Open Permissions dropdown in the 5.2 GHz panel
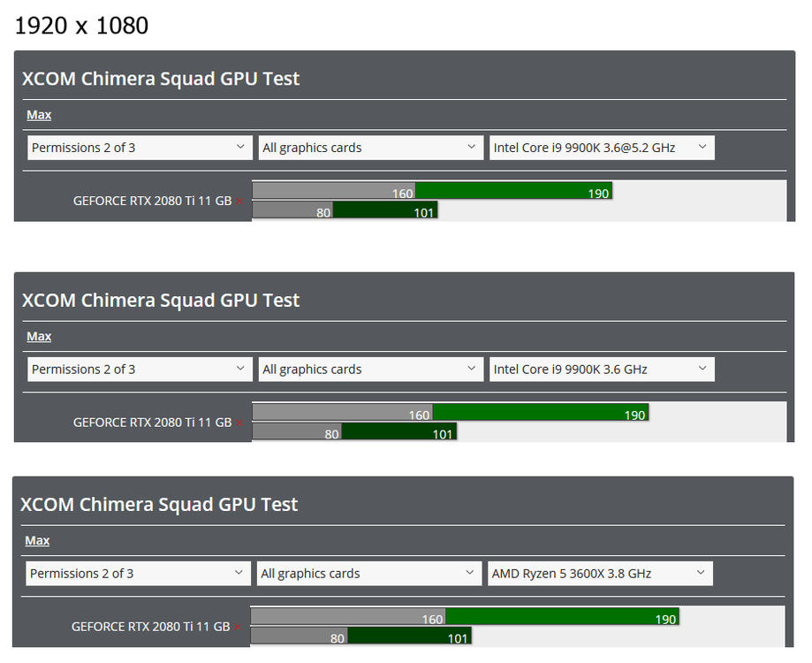This screenshot has width=812, height=663. [140, 148]
